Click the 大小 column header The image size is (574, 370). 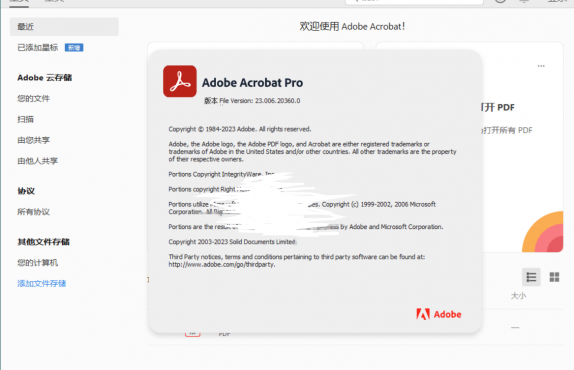point(518,296)
